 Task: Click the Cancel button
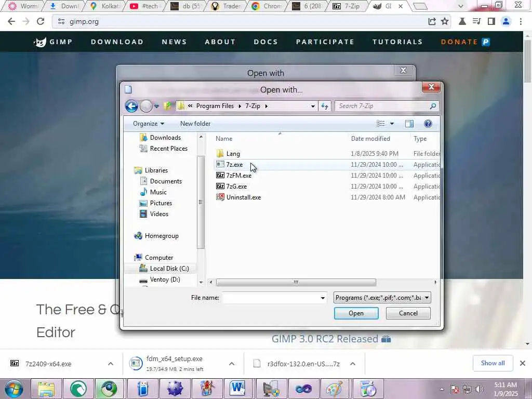(x=408, y=313)
